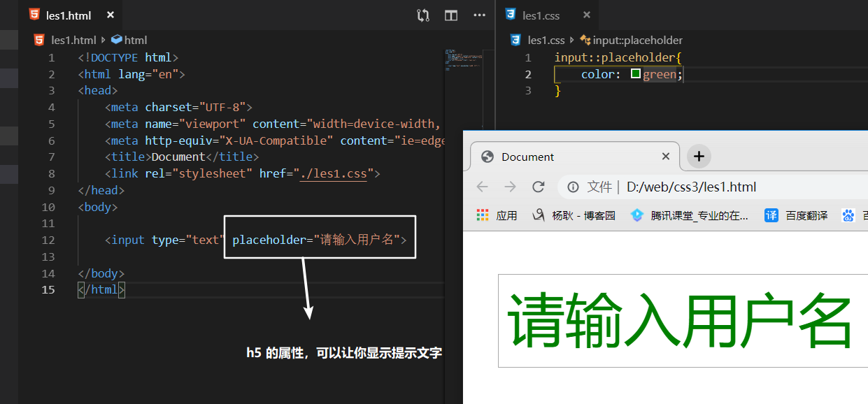Open the 应用 apps bookmark shortcut

(497, 215)
